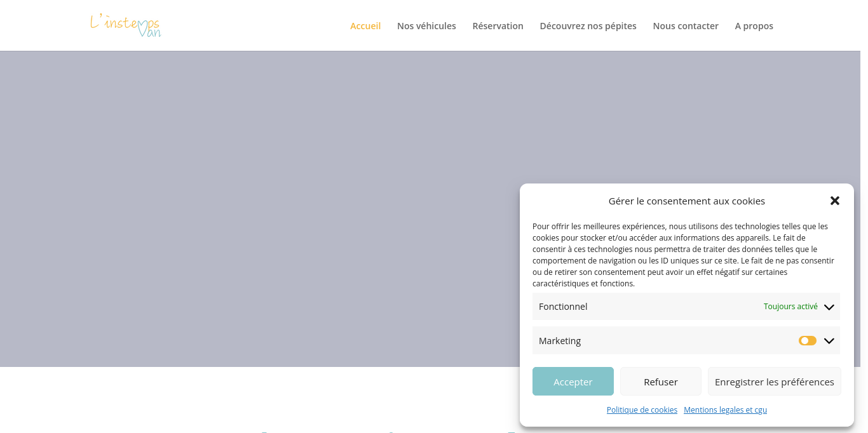868x433 pixels.
Task: Open the Accueil menu item
Action: [x=365, y=26]
